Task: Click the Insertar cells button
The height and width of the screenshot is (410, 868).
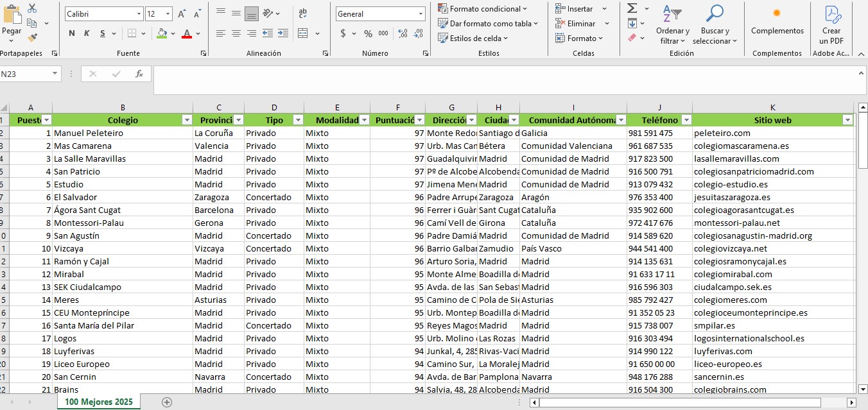Action: point(579,9)
